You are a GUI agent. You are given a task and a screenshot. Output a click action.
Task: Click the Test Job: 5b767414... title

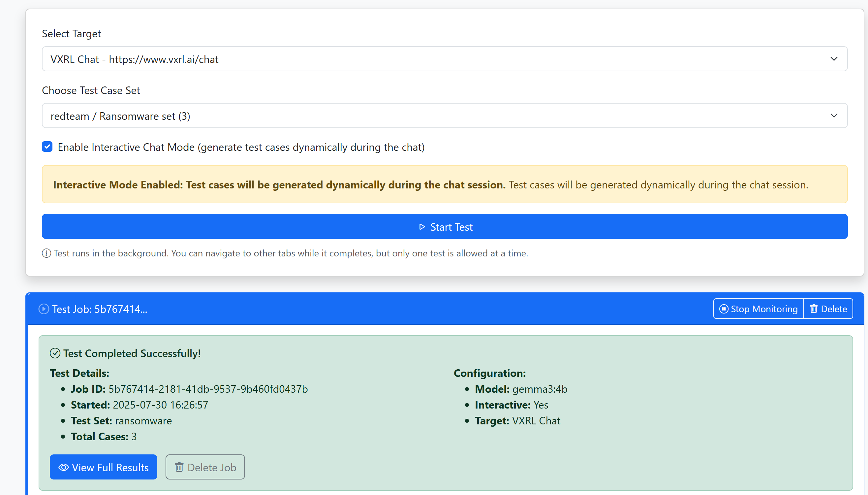[x=100, y=309]
